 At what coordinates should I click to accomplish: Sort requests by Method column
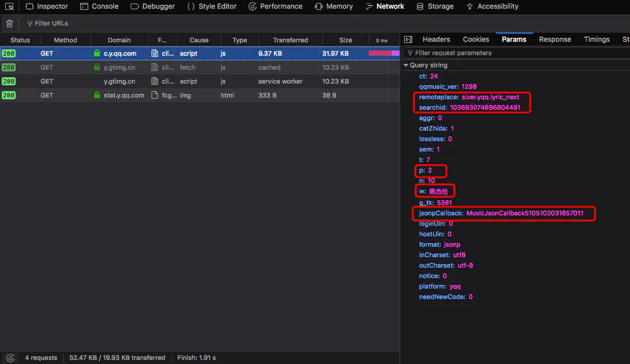click(x=66, y=40)
